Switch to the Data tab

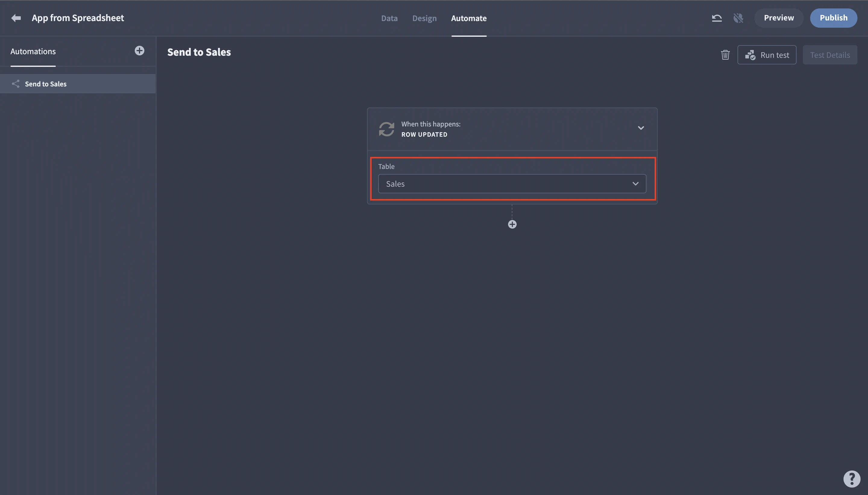pyautogui.click(x=389, y=18)
